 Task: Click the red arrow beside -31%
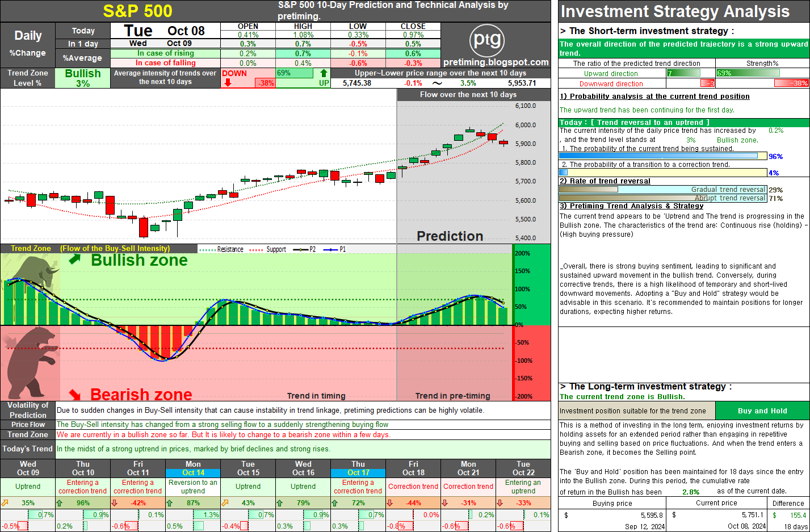445,503
